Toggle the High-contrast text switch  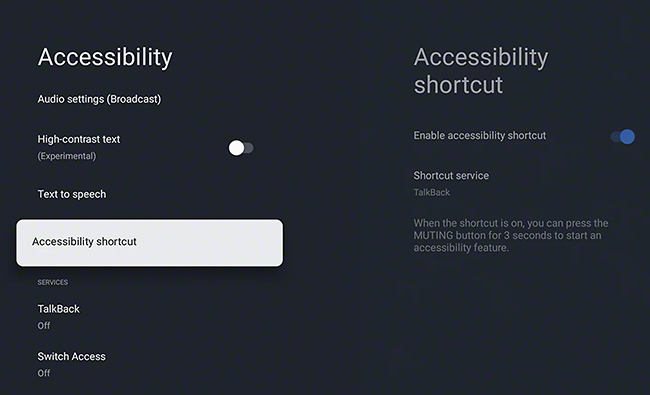[x=241, y=148]
